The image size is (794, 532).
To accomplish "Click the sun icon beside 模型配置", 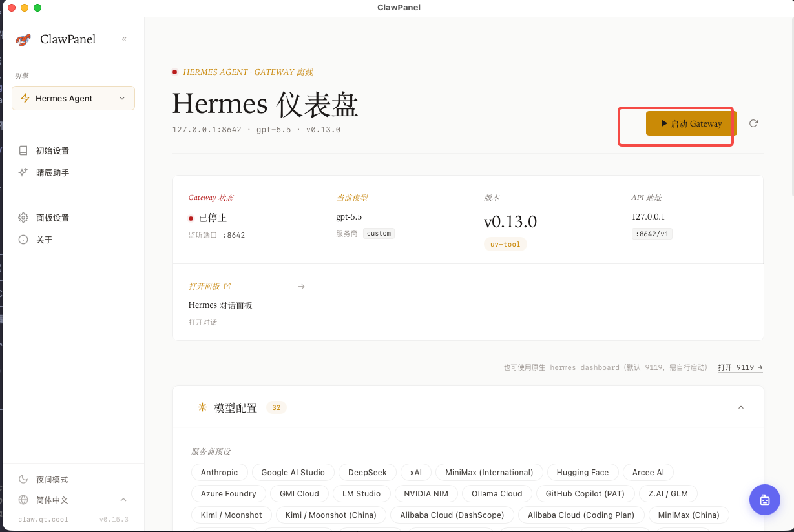I will pyautogui.click(x=202, y=407).
